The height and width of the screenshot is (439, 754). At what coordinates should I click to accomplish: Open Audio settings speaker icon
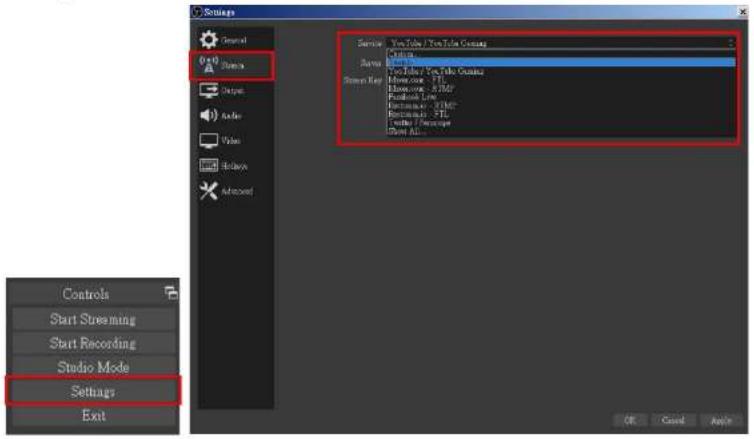point(209,115)
